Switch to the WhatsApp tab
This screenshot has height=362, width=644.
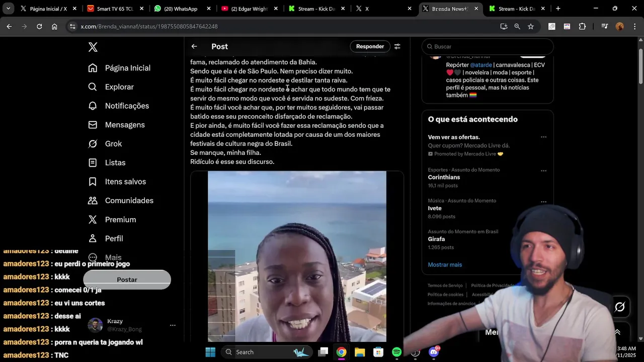click(x=181, y=9)
